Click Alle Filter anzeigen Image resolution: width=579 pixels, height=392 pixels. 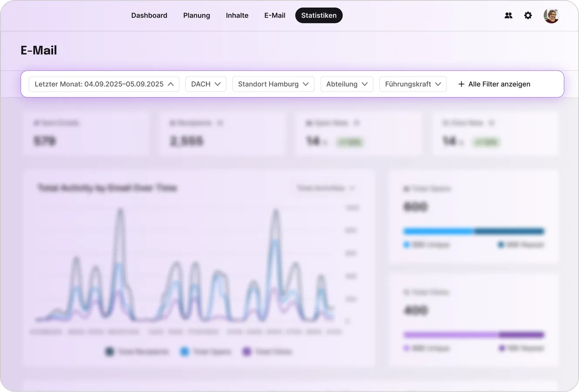click(494, 84)
